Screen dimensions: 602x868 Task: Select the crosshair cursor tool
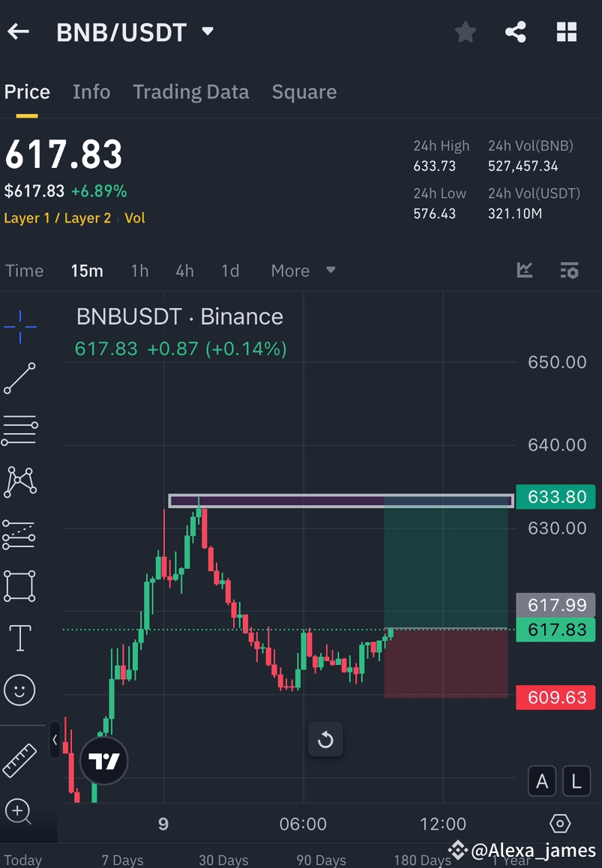[x=19, y=326]
